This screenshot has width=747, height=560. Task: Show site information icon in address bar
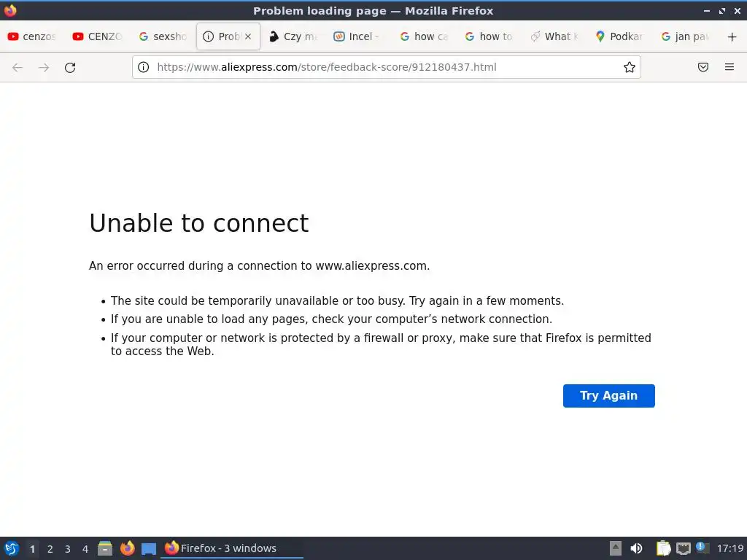tap(144, 67)
